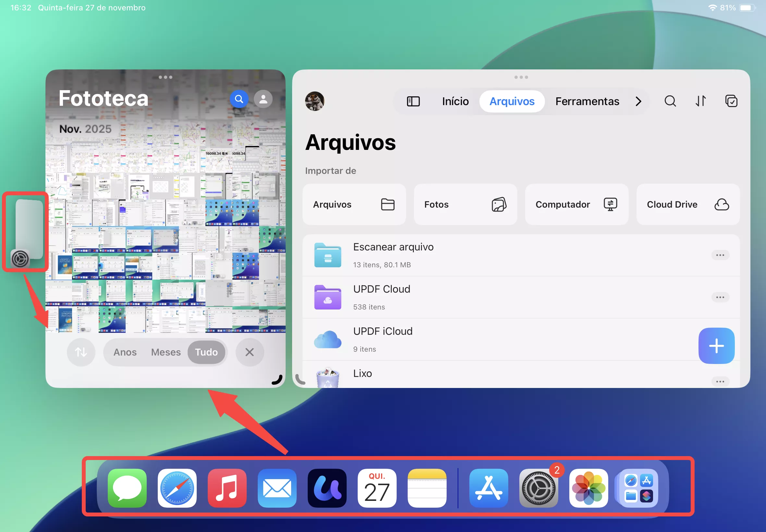
Task: Select Tudo in the photo filter
Action: [x=206, y=352]
